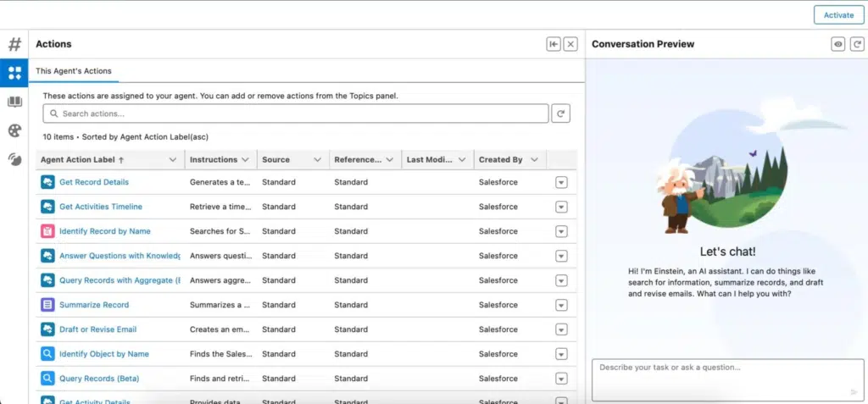
Task: Toggle the eye icon in Conversation Preview
Action: (838, 44)
